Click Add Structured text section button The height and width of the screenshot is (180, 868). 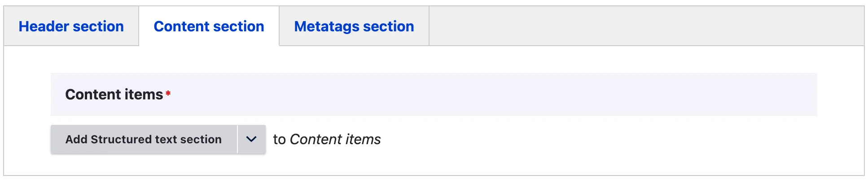tap(144, 139)
